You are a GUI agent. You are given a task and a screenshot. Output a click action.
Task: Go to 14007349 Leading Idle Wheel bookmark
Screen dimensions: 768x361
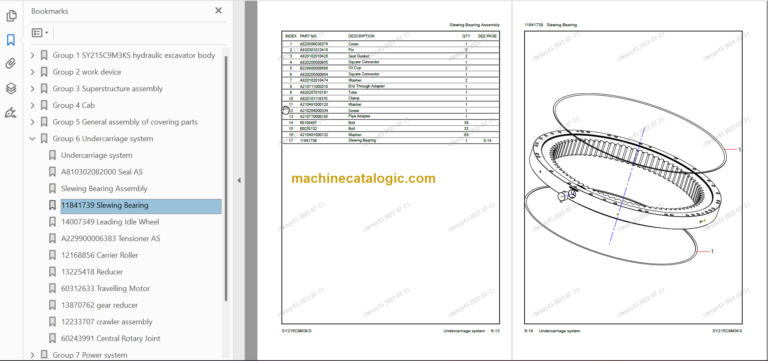click(x=110, y=222)
